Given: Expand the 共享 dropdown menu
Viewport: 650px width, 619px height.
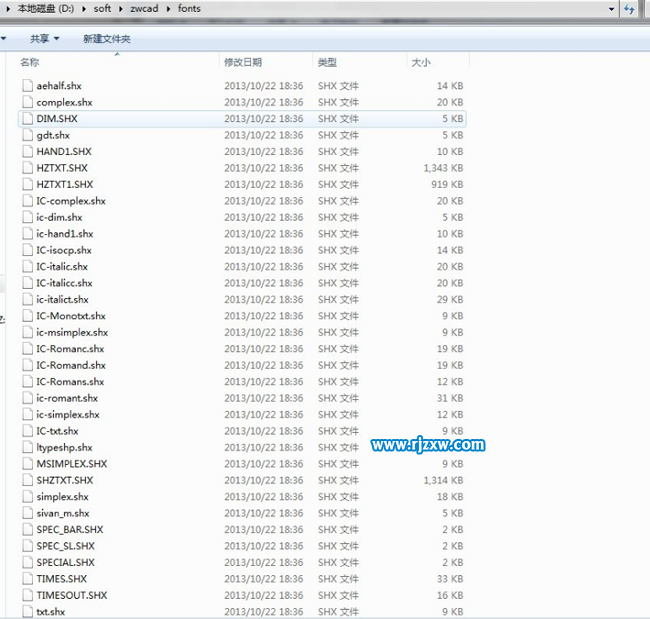Looking at the screenshot, I should (45, 39).
